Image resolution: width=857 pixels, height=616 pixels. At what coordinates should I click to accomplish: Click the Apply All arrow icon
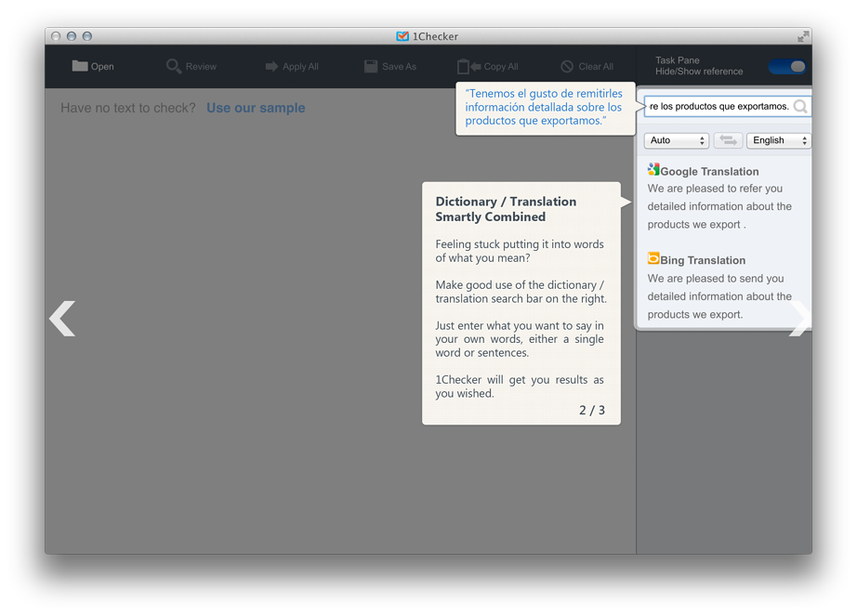[271, 67]
